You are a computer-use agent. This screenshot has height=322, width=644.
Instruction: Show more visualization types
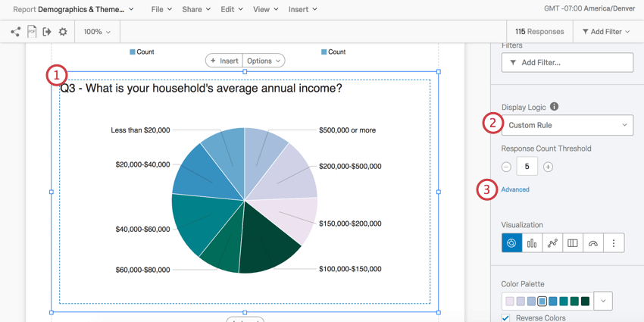coord(614,243)
